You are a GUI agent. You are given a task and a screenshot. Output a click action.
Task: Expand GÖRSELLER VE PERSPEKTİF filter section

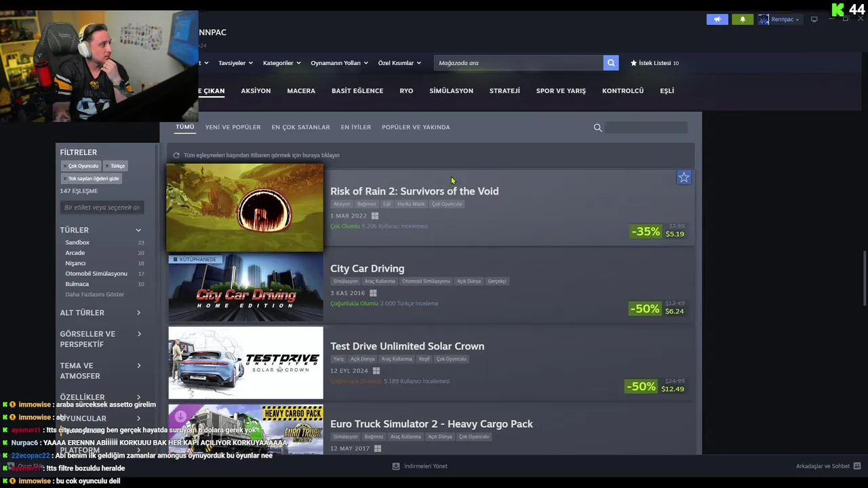[102, 339]
